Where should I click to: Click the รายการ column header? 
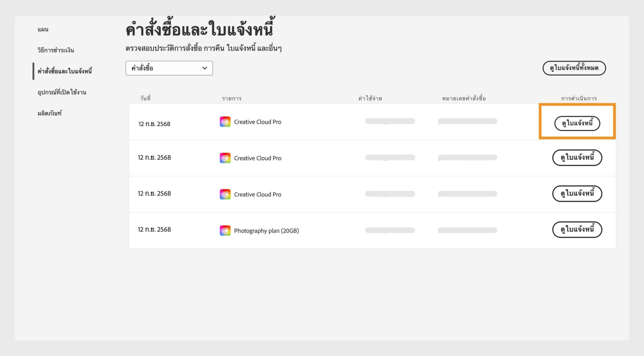232,98
